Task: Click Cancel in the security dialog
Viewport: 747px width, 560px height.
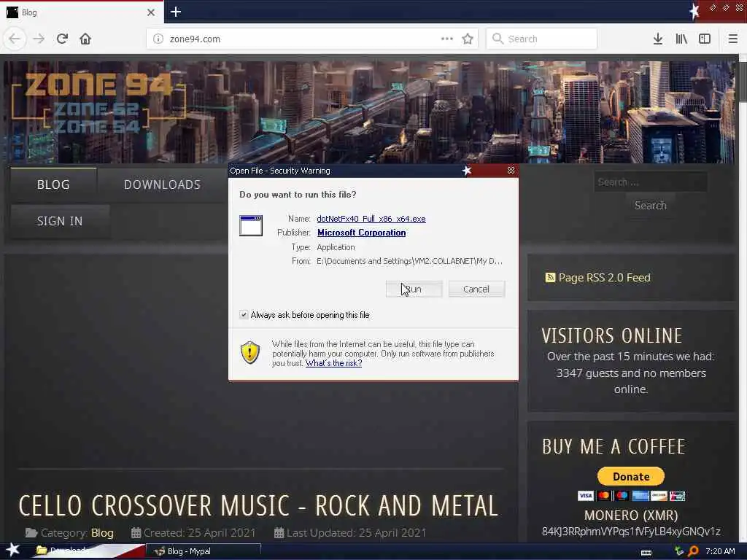Action: 476,289
